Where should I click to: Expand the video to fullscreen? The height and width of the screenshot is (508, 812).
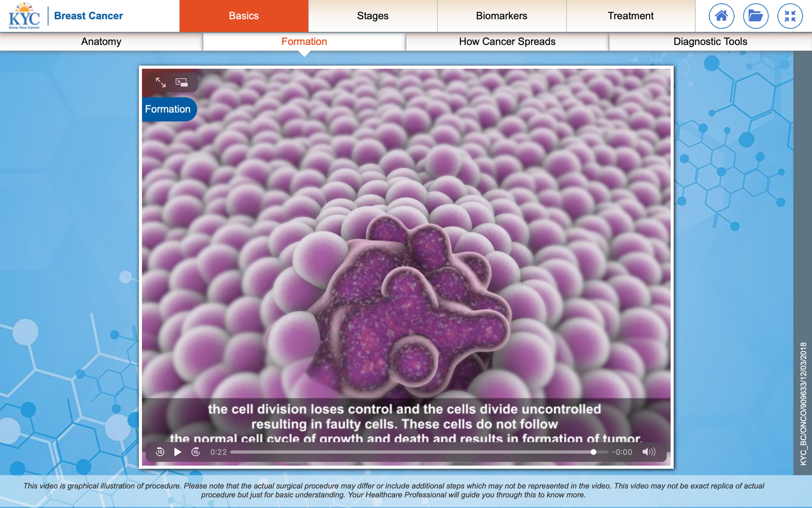(x=160, y=82)
